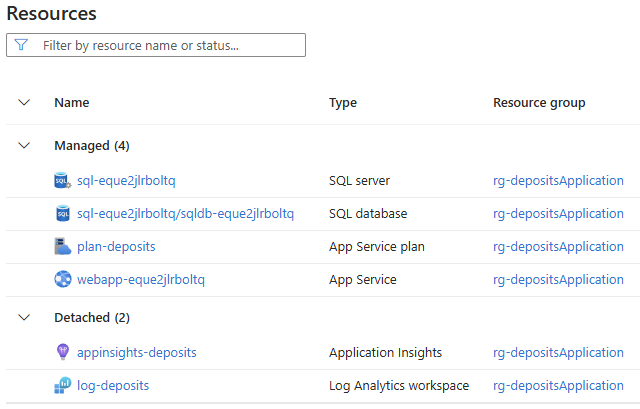Click the SQL server icon beside sql-eque2jlrboltq
This screenshot has width=640, height=409.
click(x=62, y=180)
